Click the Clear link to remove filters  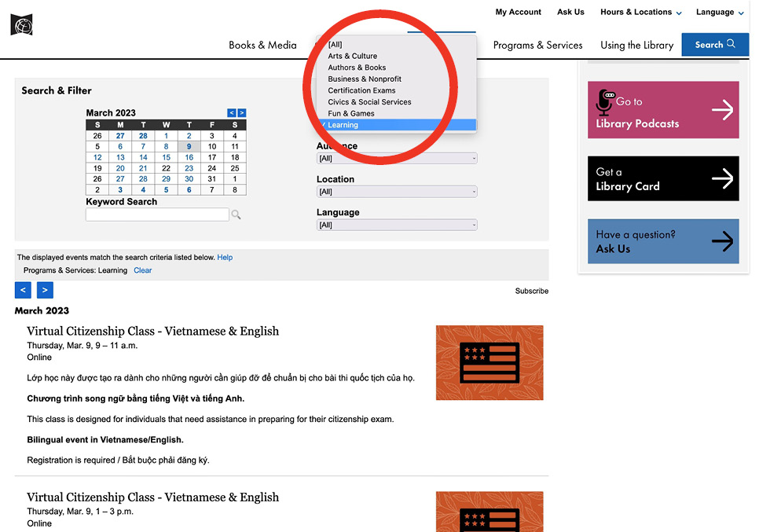point(142,270)
